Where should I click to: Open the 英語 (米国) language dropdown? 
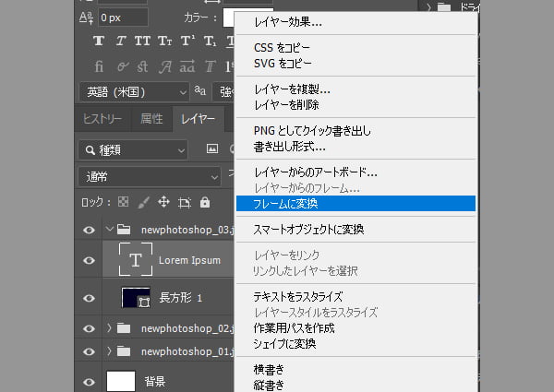pos(132,92)
